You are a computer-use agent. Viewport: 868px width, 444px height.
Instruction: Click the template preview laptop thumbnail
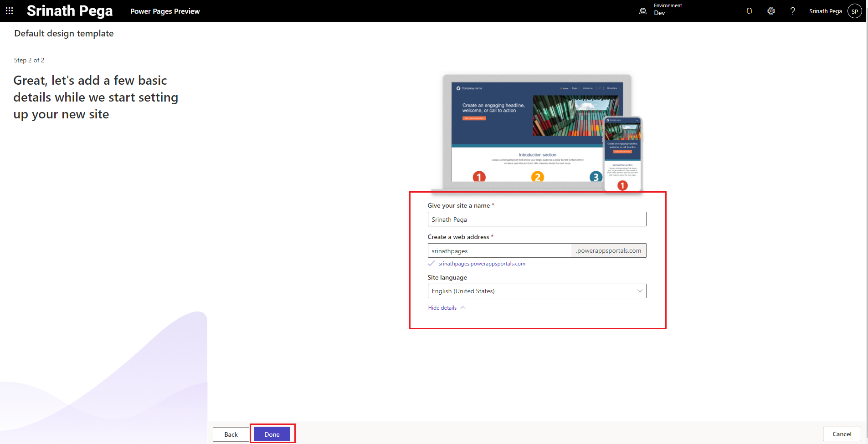[x=524, y=132]
